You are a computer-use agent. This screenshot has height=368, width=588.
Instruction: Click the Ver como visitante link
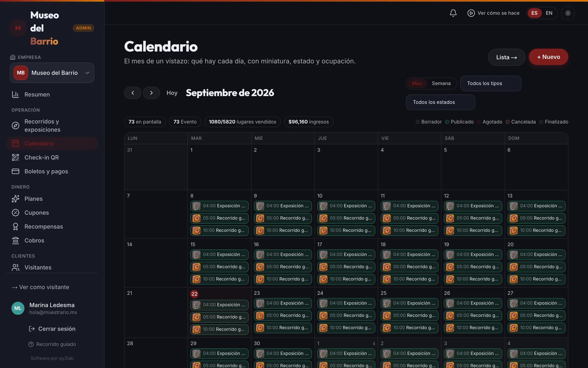pos(40,287)
